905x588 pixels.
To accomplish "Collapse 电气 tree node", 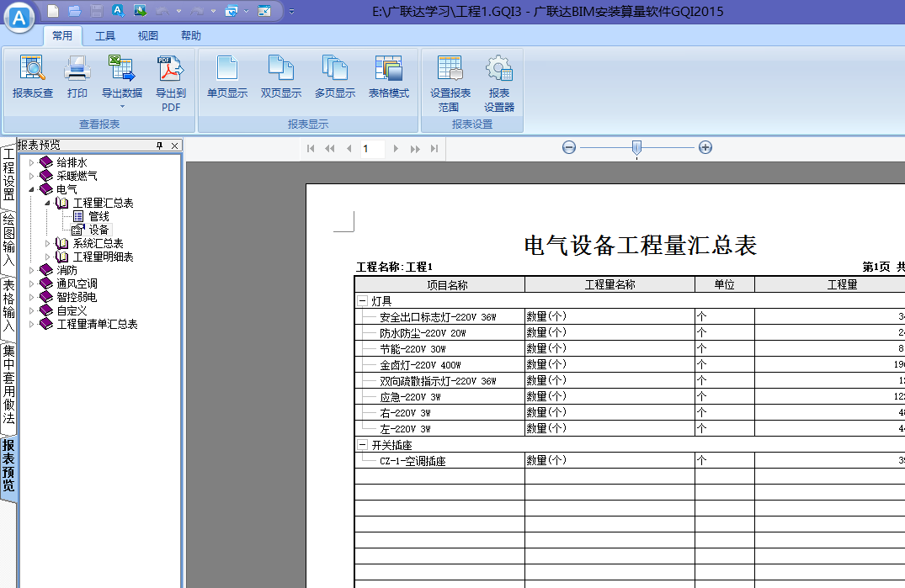I will pos(32,189).
